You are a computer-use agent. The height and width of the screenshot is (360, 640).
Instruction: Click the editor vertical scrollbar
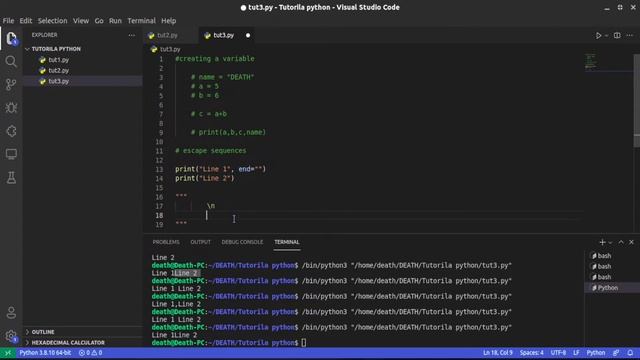[636, 100]
